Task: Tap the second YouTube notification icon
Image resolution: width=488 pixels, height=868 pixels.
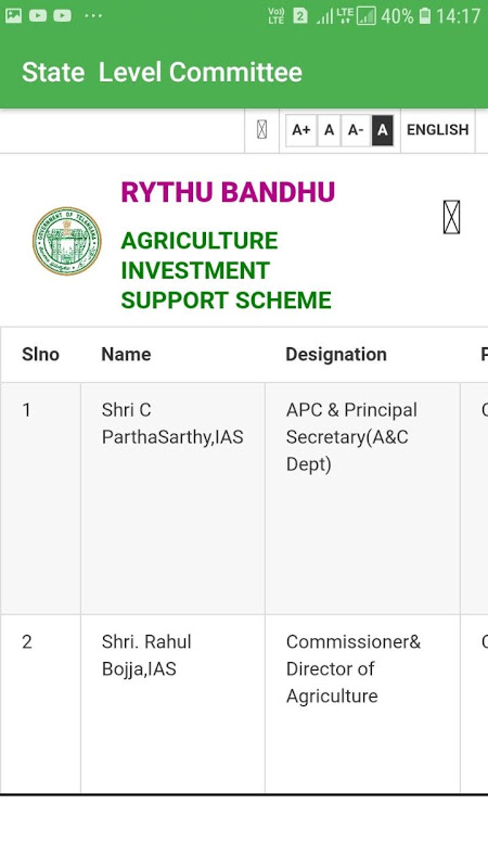Action: pos(62,16)
